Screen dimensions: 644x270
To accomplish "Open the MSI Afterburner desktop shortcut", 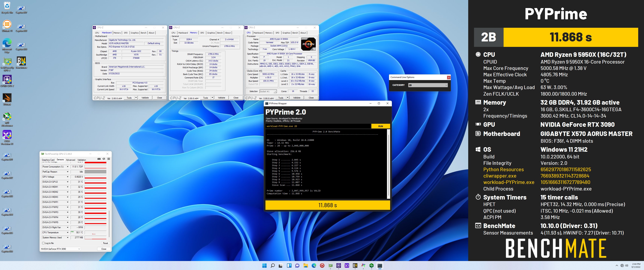I will [7, 119].
